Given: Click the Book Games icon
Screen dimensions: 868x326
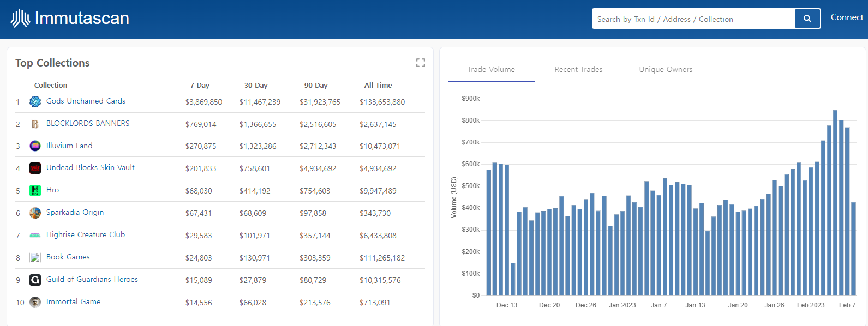Looking at the screenshot, I should pyautogui.click(x=35, y=257).
